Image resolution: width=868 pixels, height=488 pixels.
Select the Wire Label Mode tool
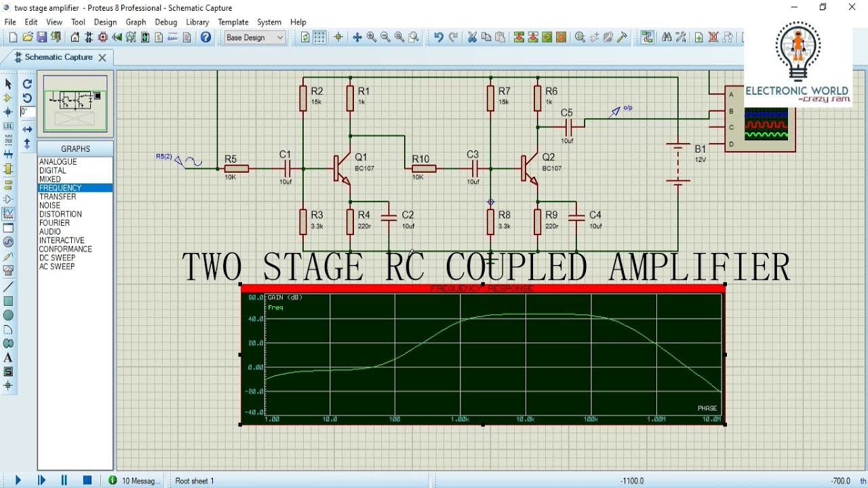point(8,126)
